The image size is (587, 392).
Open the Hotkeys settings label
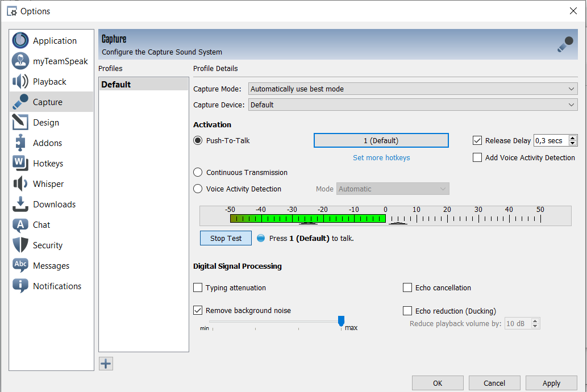48,164
